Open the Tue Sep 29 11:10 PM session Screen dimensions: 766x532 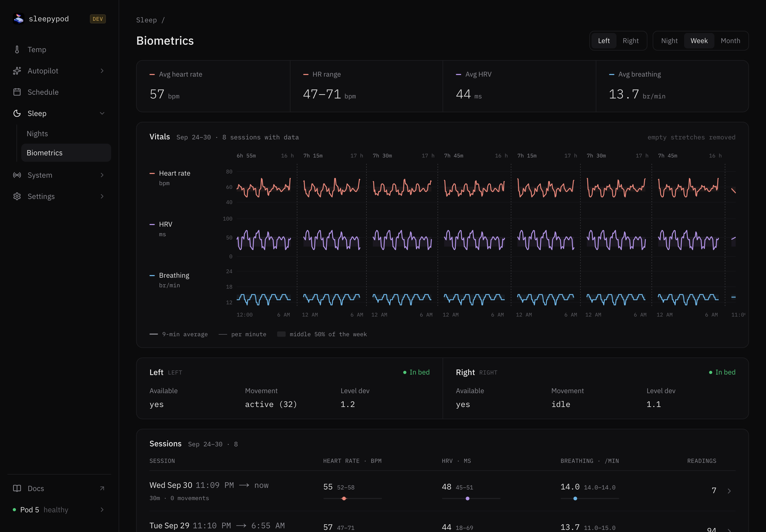pos(442,522)
